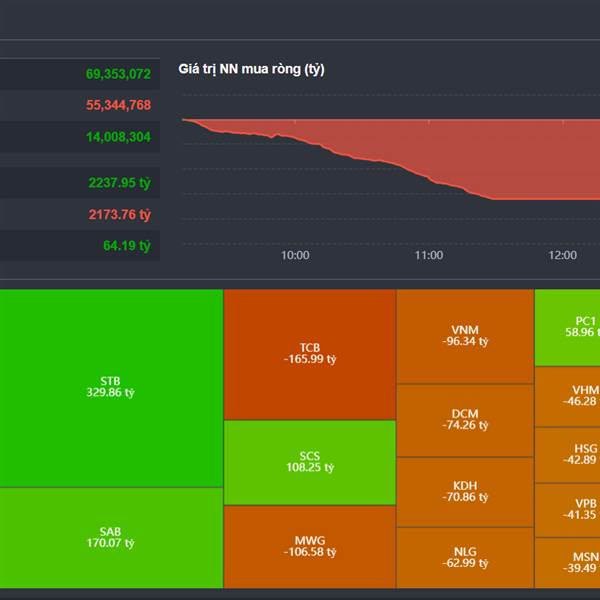Select the MWG -106.58 tỷ tile
Screen dimensions: 600x600
coord(310,547)
